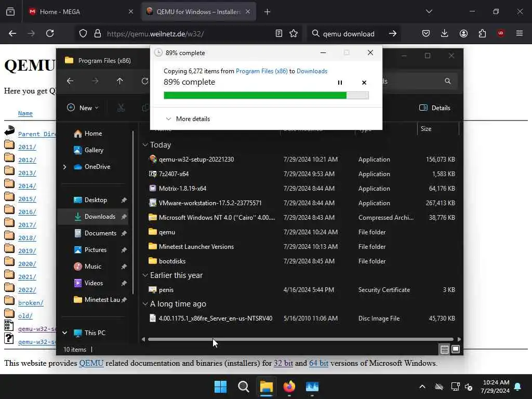This screenshot has height=399, width=532.
Task: Toggle Firefox reader view
Action: (279, 33)
